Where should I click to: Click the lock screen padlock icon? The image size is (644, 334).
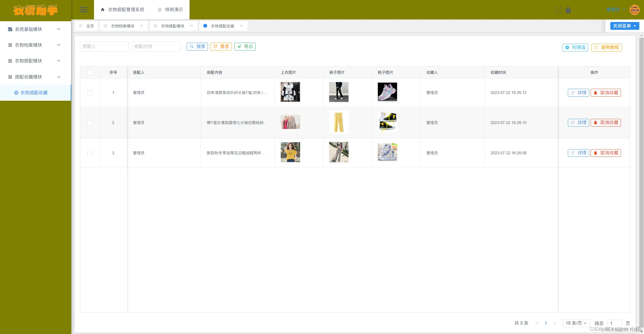pos(568,10)
